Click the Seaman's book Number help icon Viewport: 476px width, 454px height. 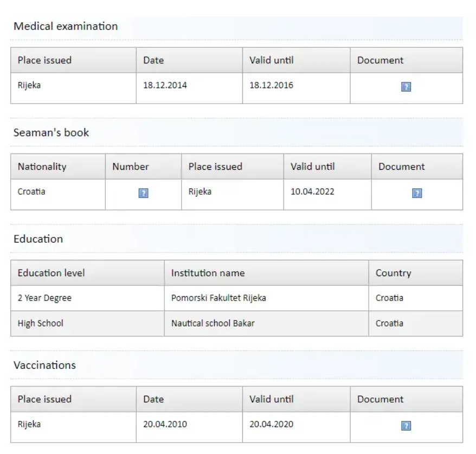point(143,193)
